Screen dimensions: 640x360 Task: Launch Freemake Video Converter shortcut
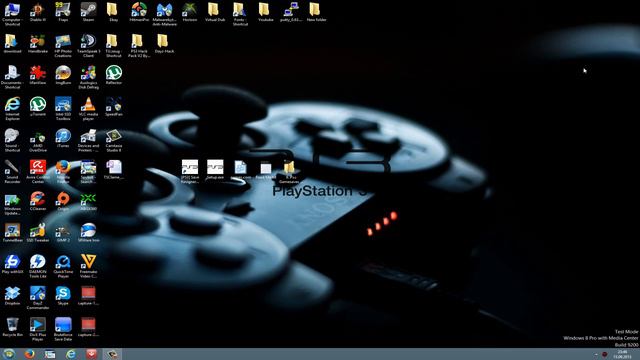coord(88,266)
